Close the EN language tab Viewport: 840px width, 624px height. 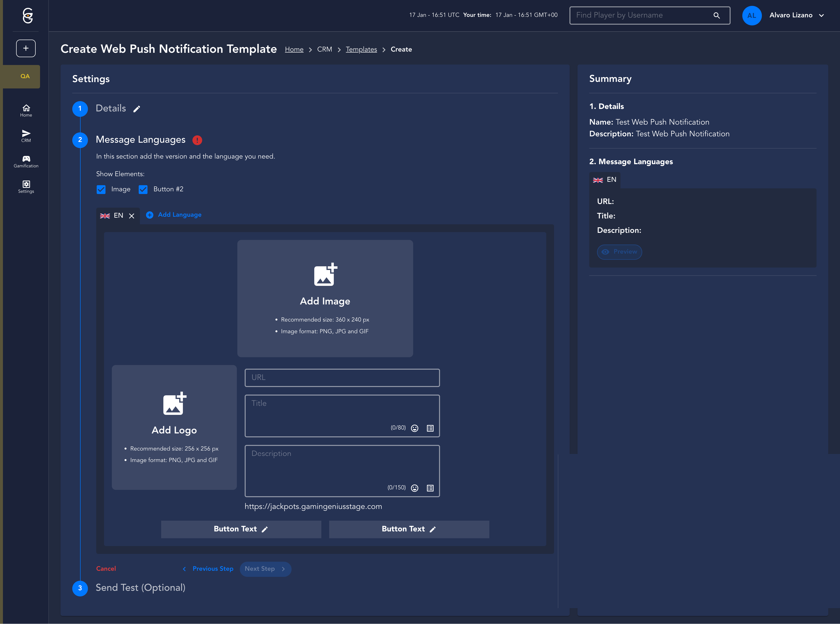[x=131, y=216]
